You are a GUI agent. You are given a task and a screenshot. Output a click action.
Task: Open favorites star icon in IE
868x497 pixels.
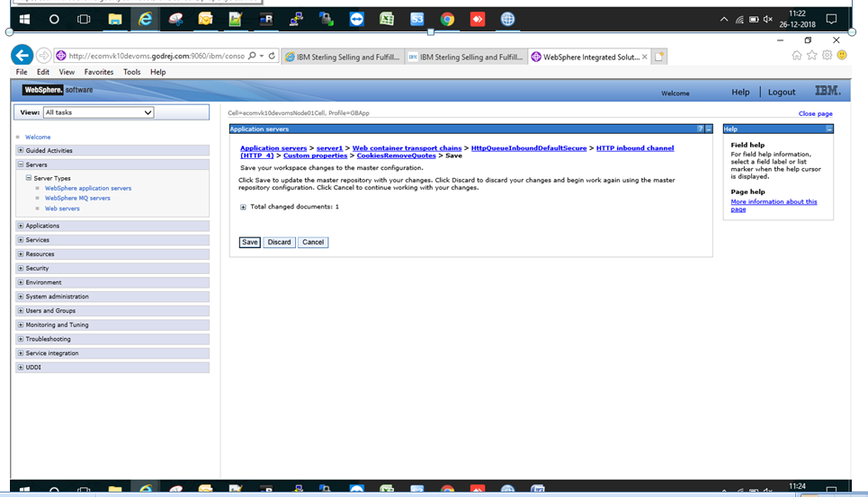[811, 55]
